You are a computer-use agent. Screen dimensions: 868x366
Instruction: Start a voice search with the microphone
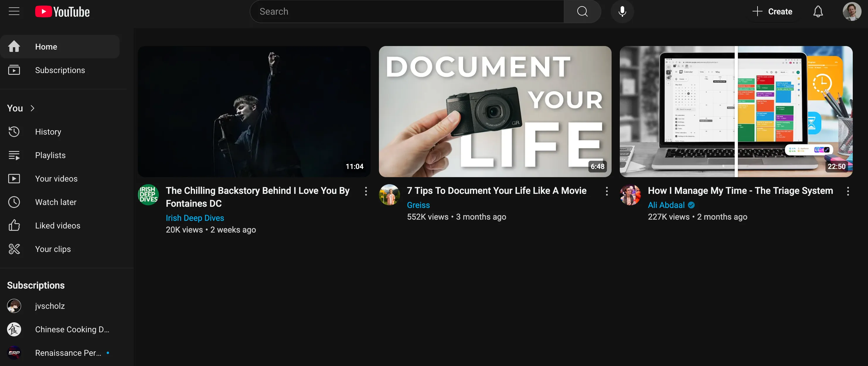622,11
